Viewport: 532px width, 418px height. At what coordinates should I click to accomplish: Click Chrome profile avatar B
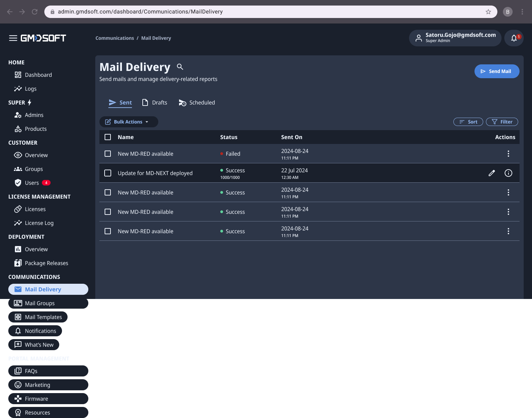click(508, 12)
